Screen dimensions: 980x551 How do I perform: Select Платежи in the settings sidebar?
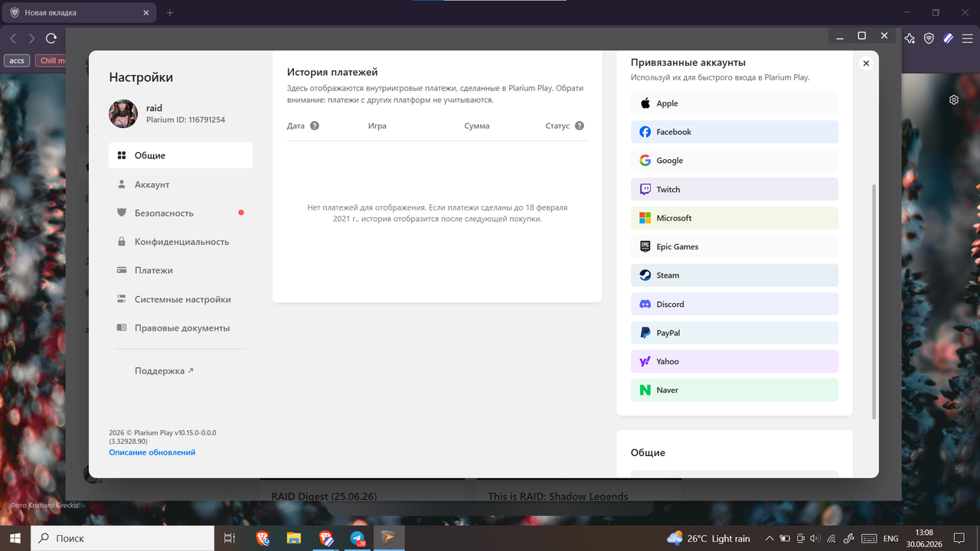pyautogui.click(x=181, y=270)
